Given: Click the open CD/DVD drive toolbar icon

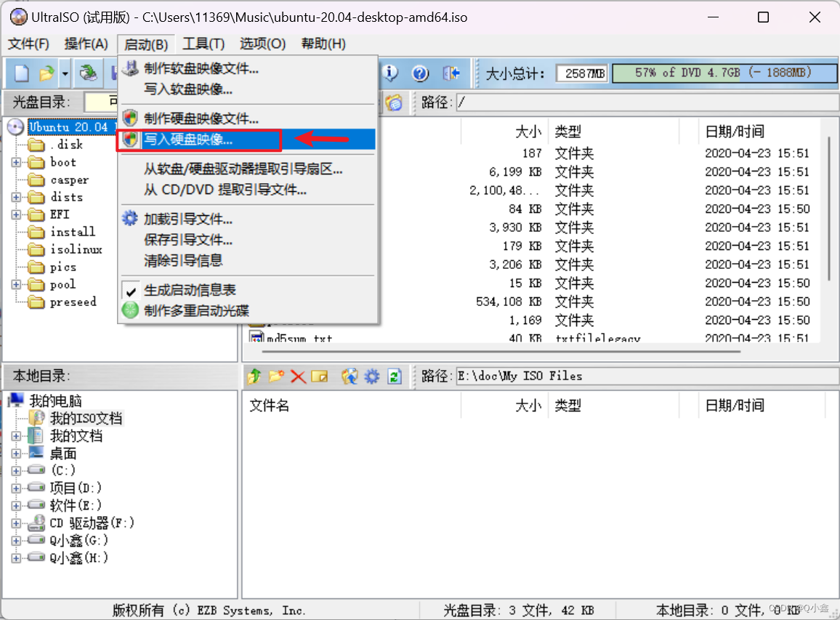Looking at the screenshot, I should coord(89,73).
